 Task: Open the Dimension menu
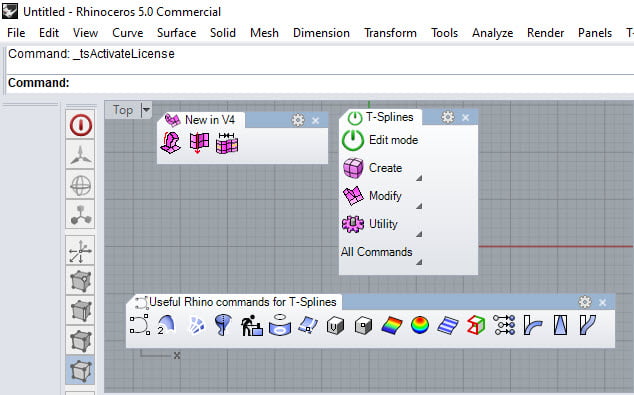click(x=321, y=33)
